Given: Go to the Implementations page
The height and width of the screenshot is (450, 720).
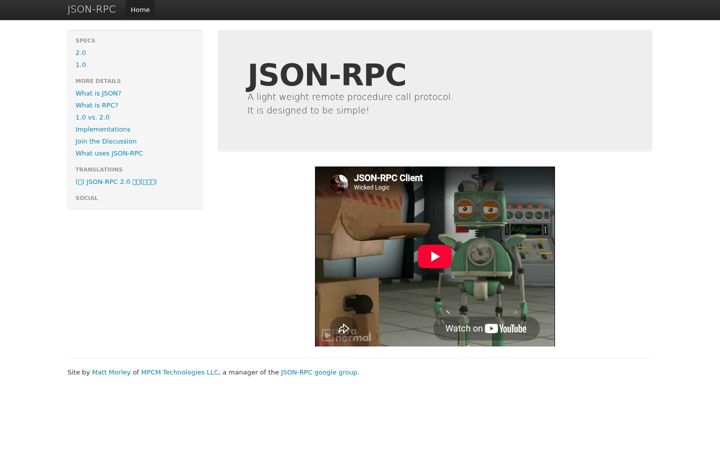Looking at the screenshot, I should tap(103, 129).
